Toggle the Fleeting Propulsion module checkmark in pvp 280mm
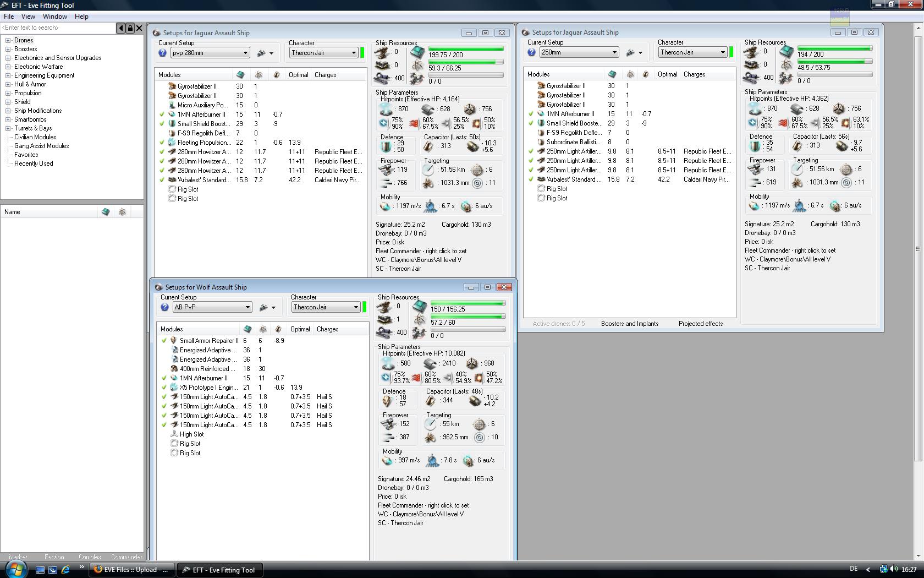924x578 pixels. [x=162, y=143]
